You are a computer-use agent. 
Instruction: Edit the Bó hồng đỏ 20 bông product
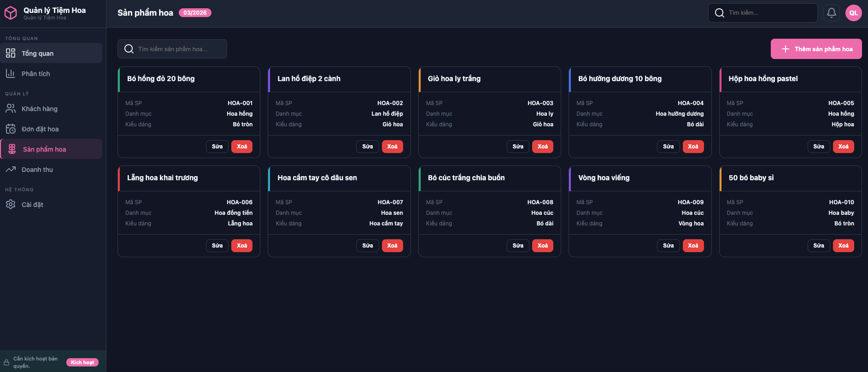point(217,147)
